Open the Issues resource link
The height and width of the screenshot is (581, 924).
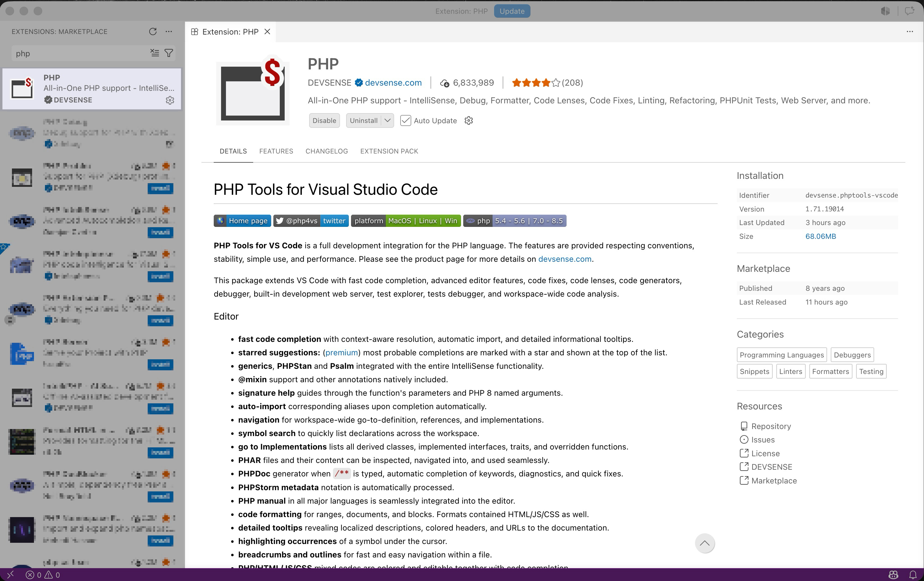pyautogui.click(x=757, y=440)
